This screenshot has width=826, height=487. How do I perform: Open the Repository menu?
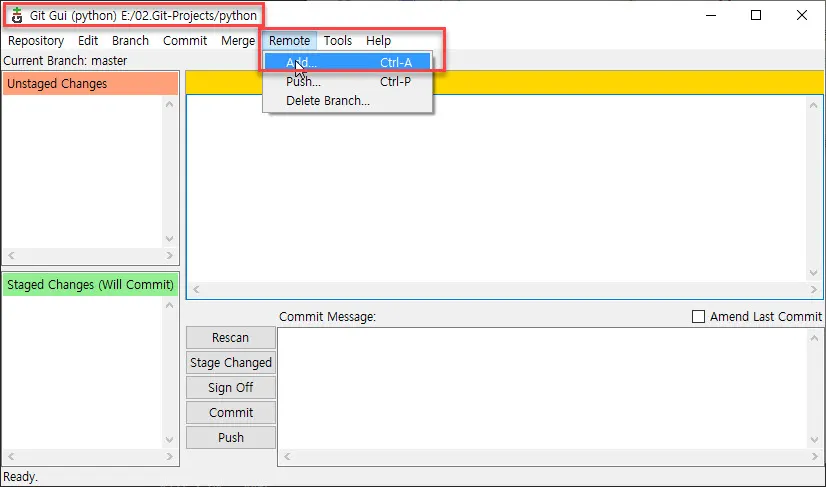(x=36, y=41)
